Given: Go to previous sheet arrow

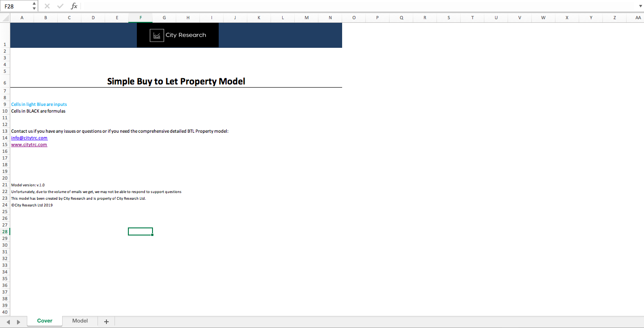Looking at the screenshot, I should tap(8, 322).
